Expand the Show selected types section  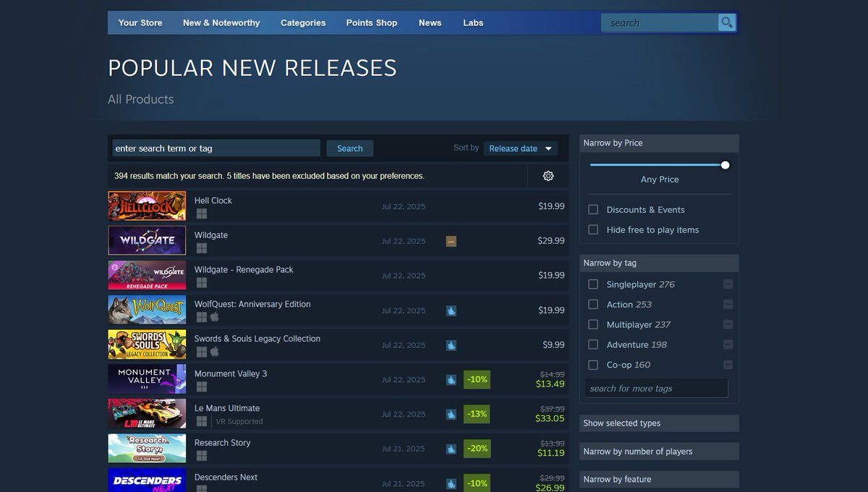point(659,423)
